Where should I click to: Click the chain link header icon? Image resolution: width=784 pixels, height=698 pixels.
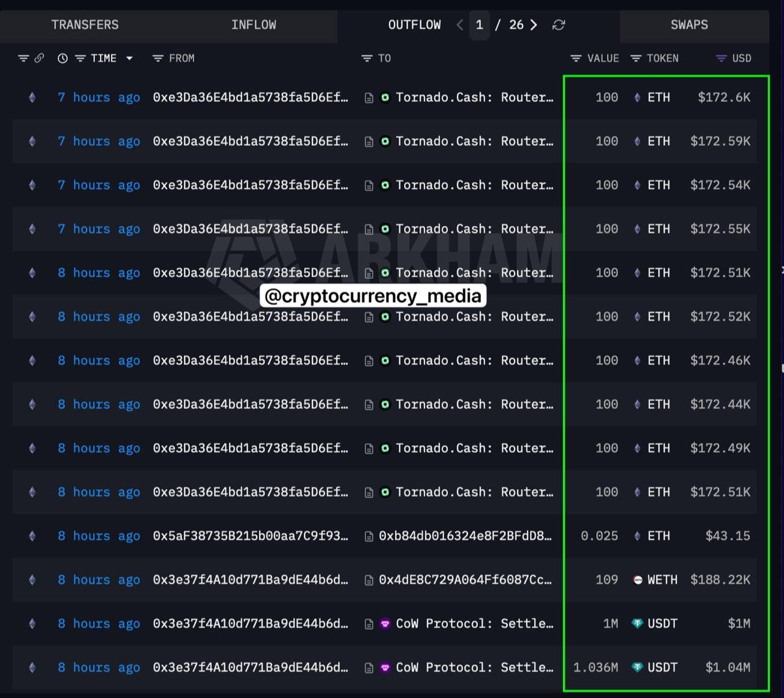(x=39, y=58)
